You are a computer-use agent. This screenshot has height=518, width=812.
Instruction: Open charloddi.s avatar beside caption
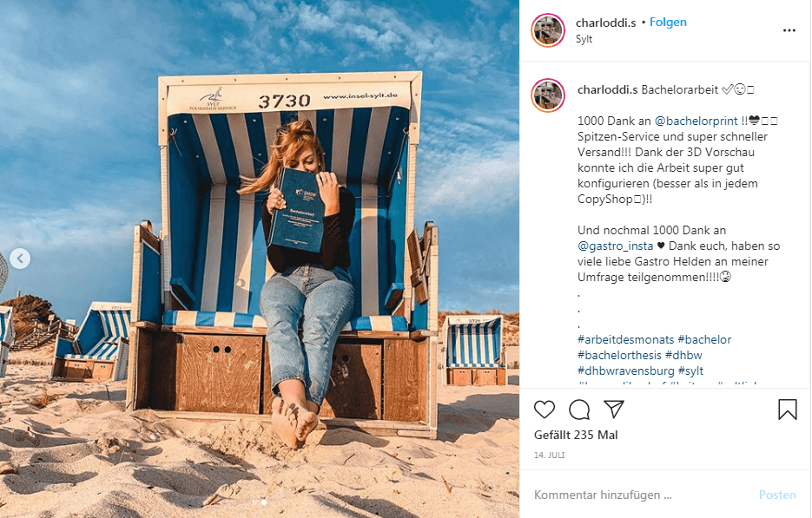coord(548,95)
